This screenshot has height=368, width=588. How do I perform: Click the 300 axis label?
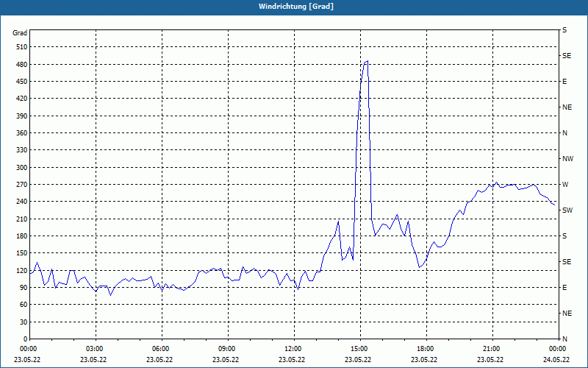point(22,168)
